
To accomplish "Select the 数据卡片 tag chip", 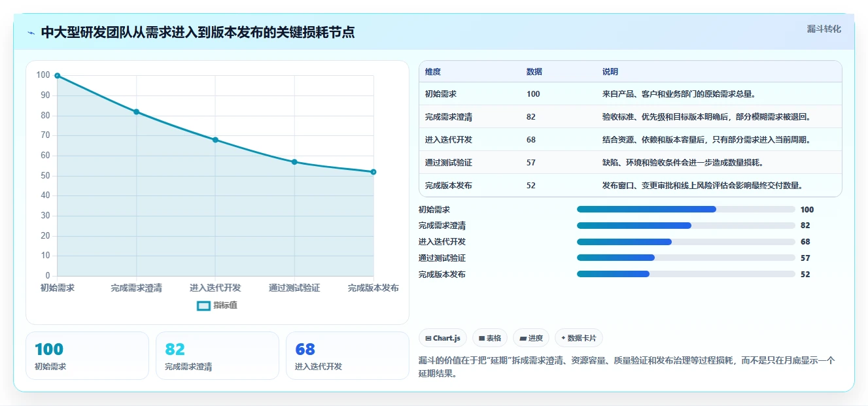I will pyautogui.click(x=579, y=338).
